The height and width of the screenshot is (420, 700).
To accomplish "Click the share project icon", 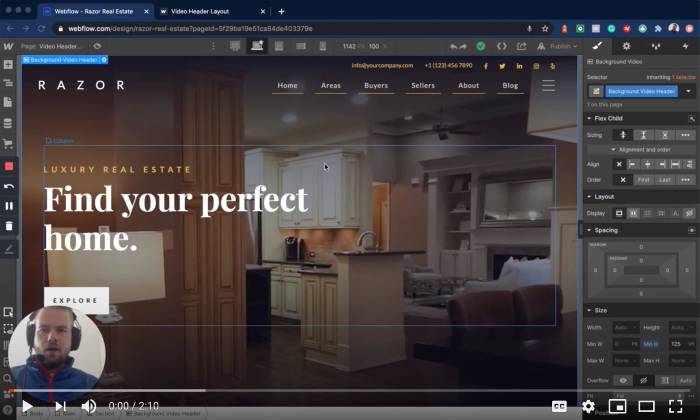I will (521, 46).
